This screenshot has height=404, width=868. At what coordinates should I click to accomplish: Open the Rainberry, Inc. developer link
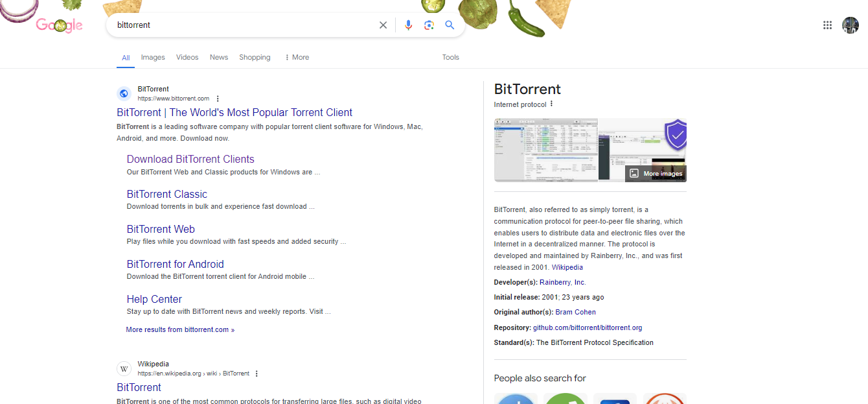click(x=562, y=282)
